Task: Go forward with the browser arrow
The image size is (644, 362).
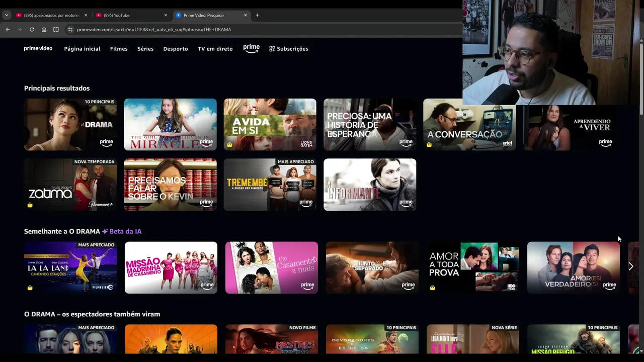Action: tap(20, 30)
